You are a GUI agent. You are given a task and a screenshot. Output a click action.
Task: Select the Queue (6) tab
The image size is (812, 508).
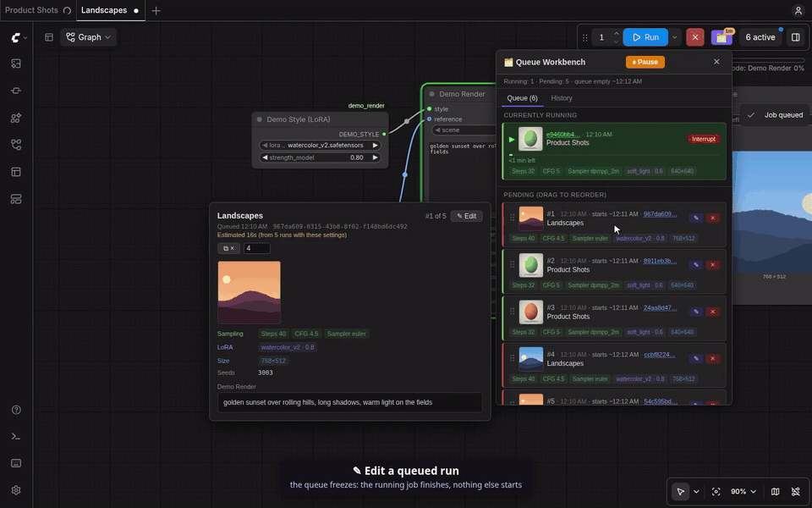pyautogui.click(x=522, y=98)
